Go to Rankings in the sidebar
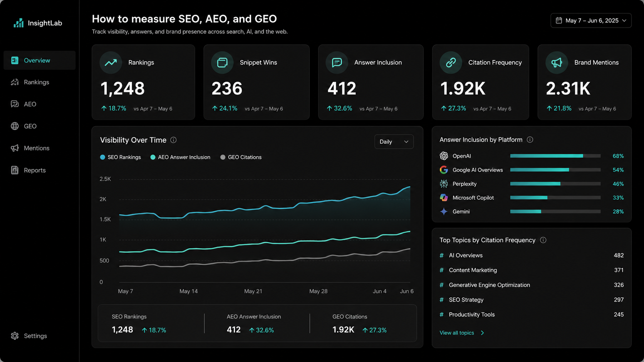 (37, 82)
